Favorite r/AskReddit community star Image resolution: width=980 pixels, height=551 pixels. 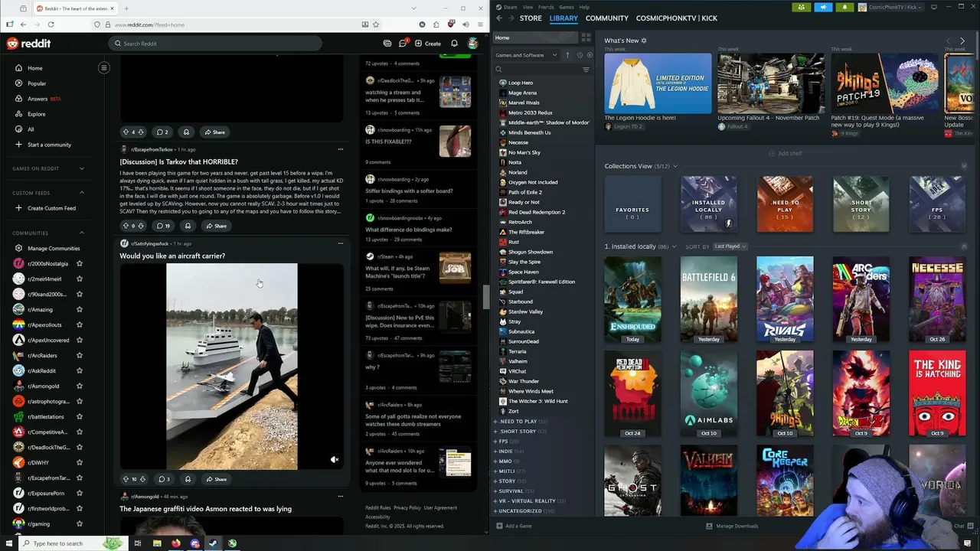(x=80, y=370)
